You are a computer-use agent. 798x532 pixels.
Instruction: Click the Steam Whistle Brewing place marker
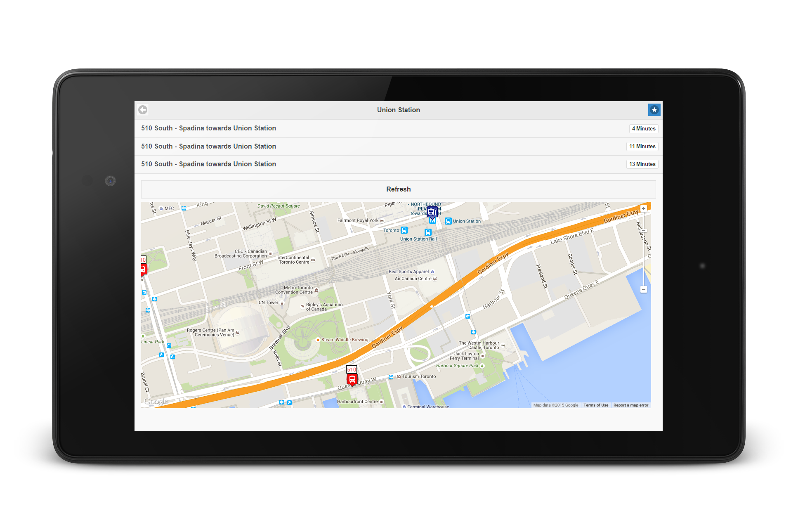pyautogui.click(x=318, y=340)
